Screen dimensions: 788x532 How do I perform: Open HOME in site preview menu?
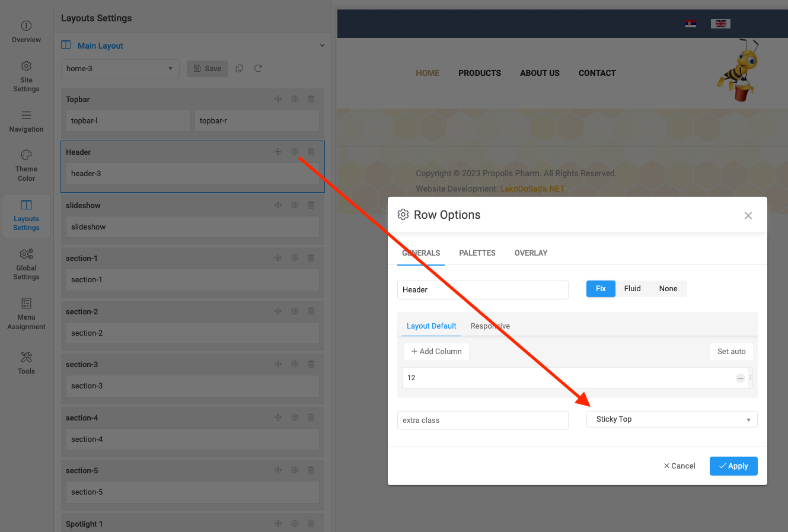click(428, 73)
